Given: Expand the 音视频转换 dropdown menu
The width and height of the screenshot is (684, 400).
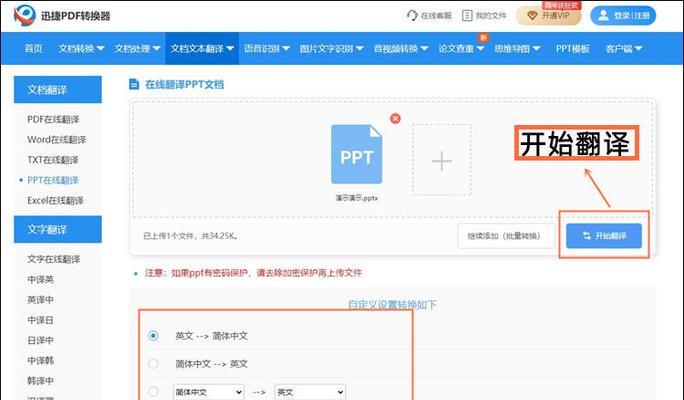Looking at the screenshot, I should pos(401,48).
